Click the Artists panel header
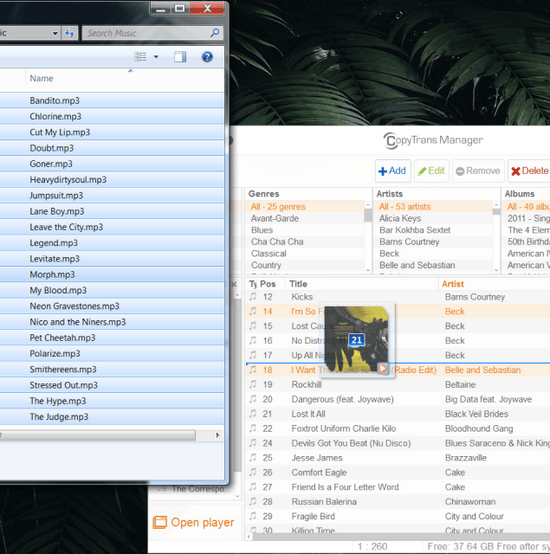The width and height of the screenshot is (550, 554). (x=389, y=194)
